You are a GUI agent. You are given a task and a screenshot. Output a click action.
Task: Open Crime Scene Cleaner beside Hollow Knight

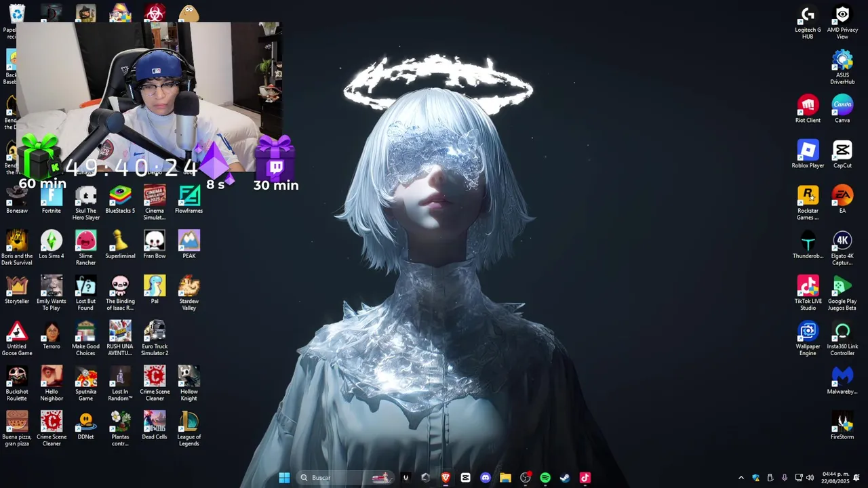pos(155,384)
